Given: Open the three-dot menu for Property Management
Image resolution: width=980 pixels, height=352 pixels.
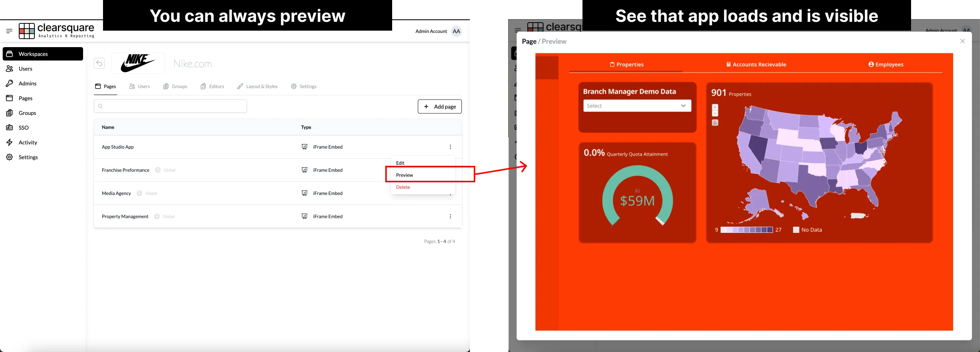Looking at the screenshot, I should pyautogui.click(x=450, y=216).
